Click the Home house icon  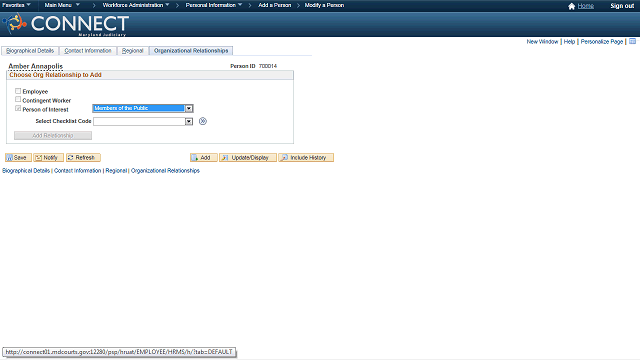(571, 6)
